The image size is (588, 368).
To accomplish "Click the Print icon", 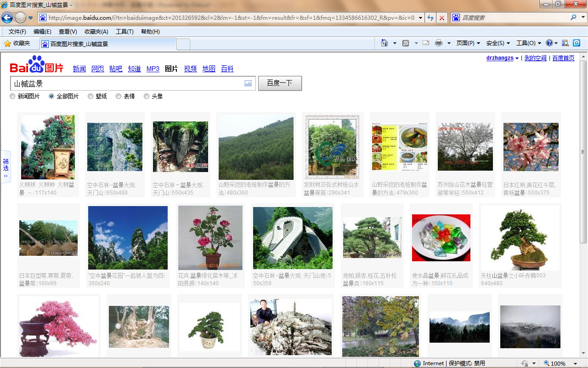I will (439, 43).
